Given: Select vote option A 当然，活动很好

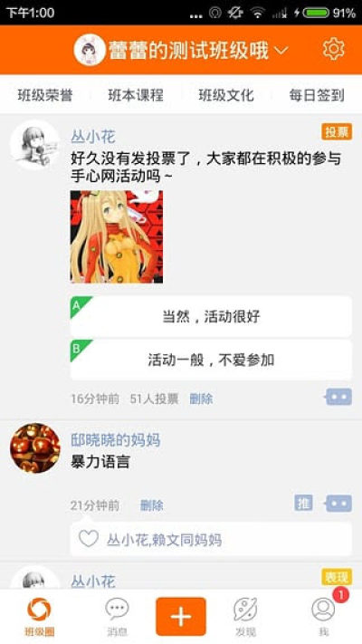Looking at the screenshot, I should click(x=211, y=317).
